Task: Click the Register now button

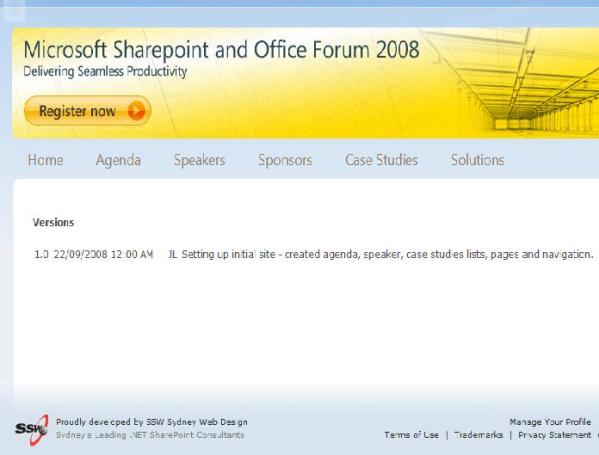Action: click(x=87, y=111)
